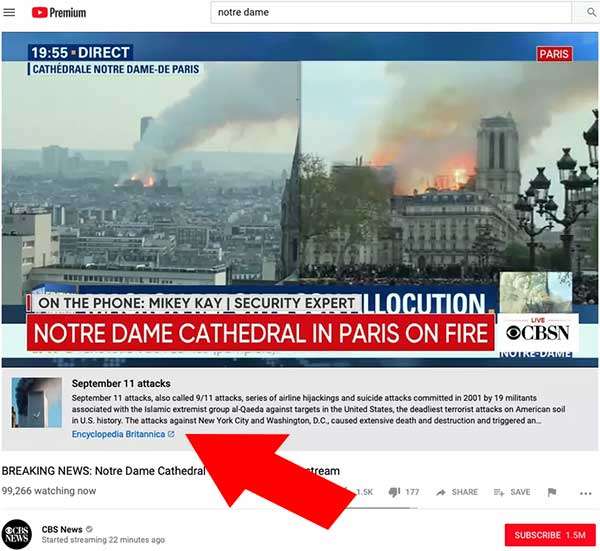Click the verified badge next to CBS News
The image size is (600, 551).
tap(89, 529)
